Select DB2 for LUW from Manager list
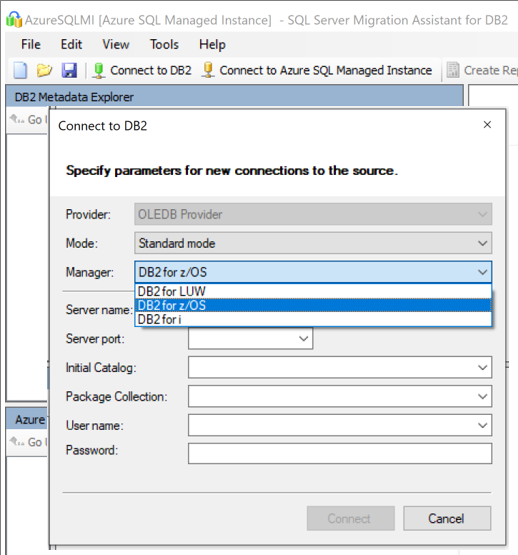 (x=313, y=291)
